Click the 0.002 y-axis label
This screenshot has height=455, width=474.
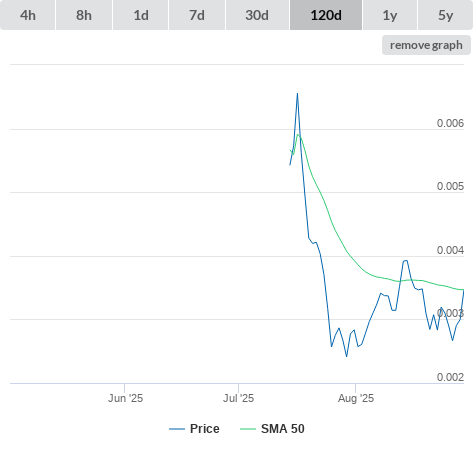pyautogui.click(x=450, y=377)
